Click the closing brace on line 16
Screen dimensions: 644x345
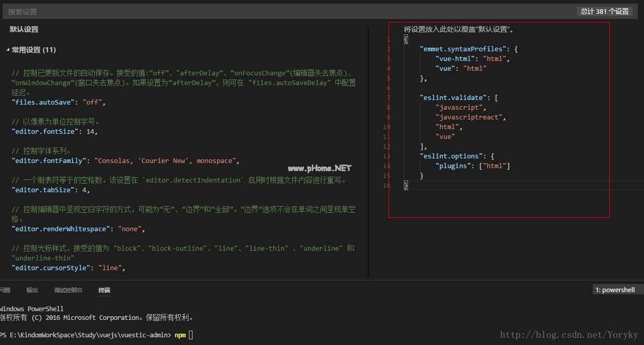[406, 185]
